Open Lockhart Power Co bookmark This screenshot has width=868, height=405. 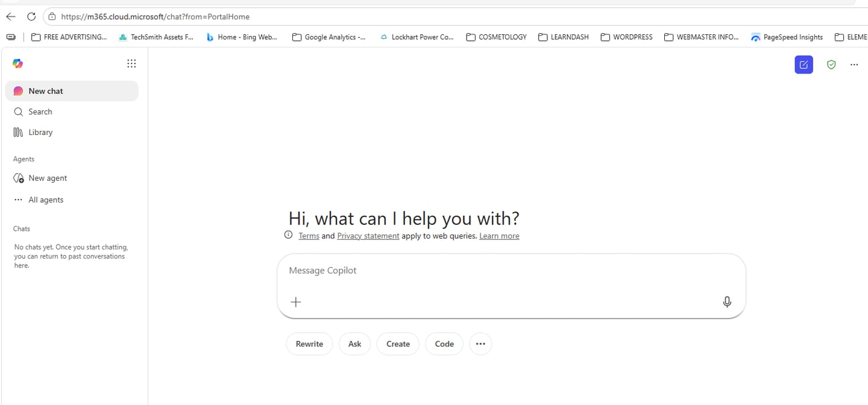coord(417,37)
